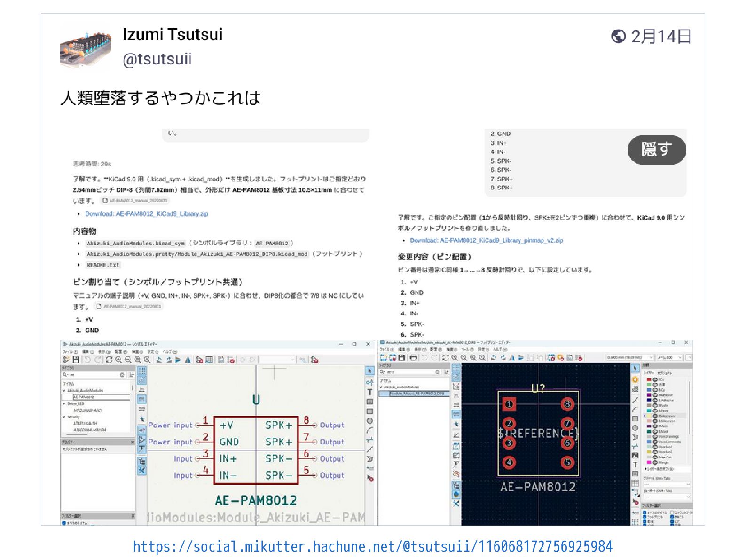Screen dimensions: 746x560
Task: Open the ヘルプ menu in the Symbol Editor
Action: (x=169, y=351)
